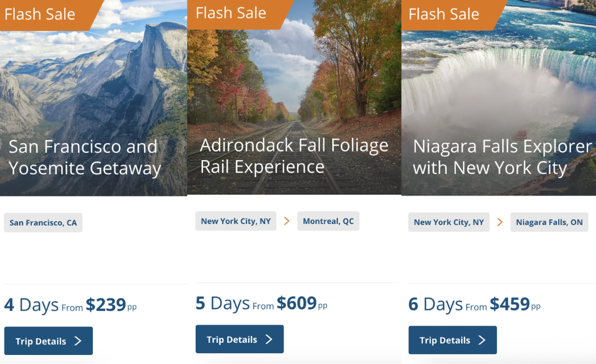The width and height of the screenshot is (596, 364).
Task: Click the Niagara Falls Explorer with New York City title
Action: pos(502,157)
